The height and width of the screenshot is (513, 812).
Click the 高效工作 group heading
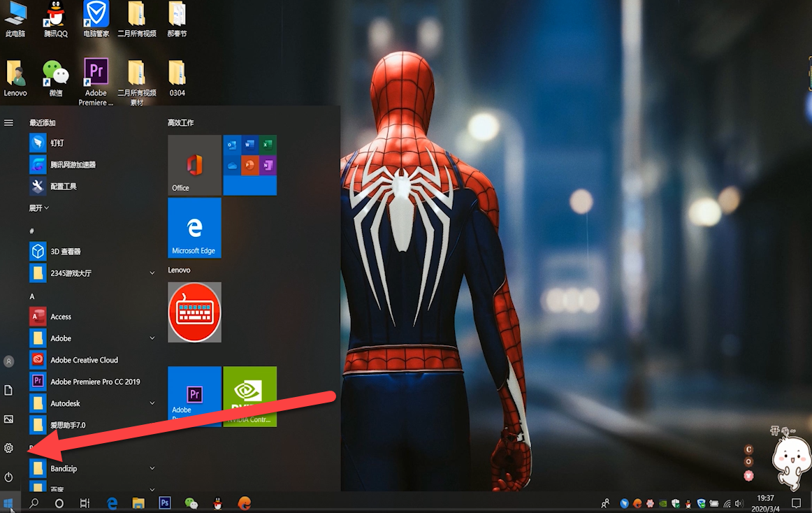click(x=181, y=123)
